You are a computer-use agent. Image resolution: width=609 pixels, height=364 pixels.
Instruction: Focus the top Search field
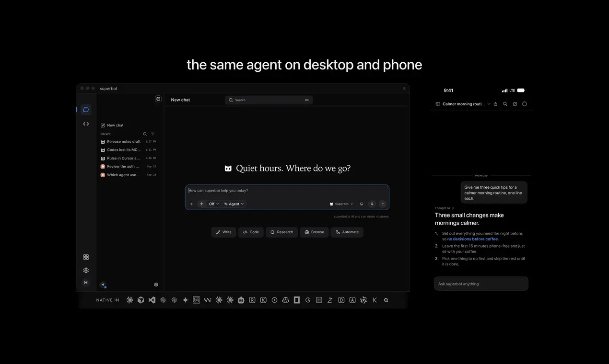(269, 100)
